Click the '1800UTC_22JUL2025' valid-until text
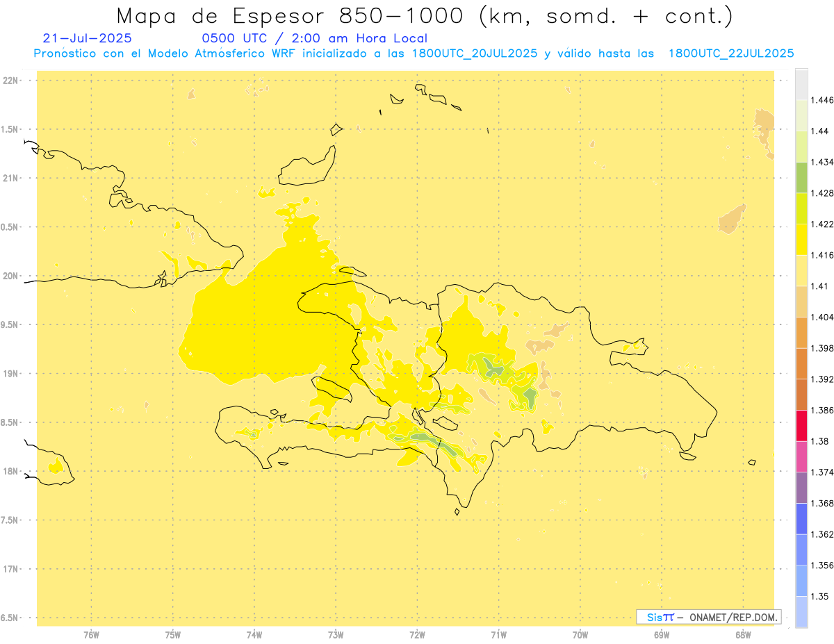 point(731,53)
